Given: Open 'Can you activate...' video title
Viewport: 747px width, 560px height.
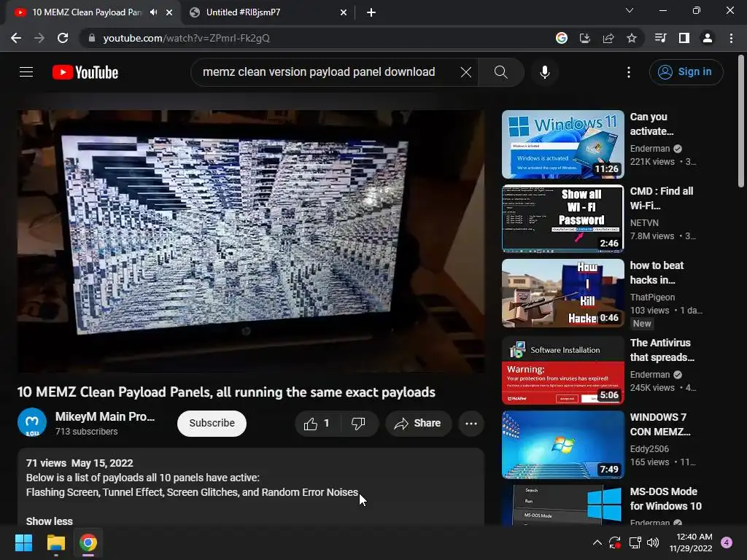Looking at the screenshot, I should tap(651, 124).
